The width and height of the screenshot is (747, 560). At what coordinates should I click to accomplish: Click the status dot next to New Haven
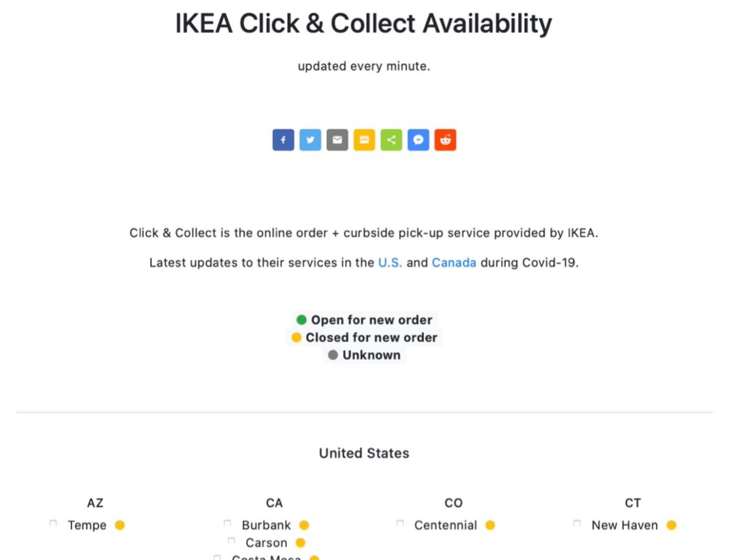coord(671,525)
